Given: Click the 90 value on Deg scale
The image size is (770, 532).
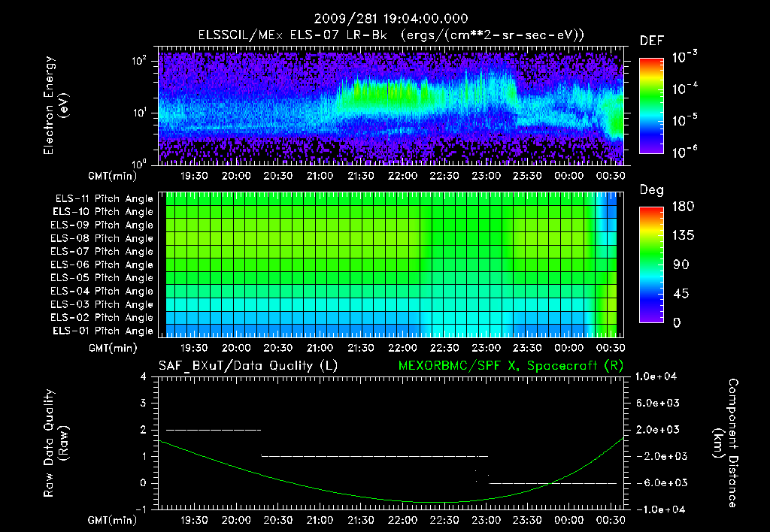Looking at the screenshot, I should pos(681,264).
